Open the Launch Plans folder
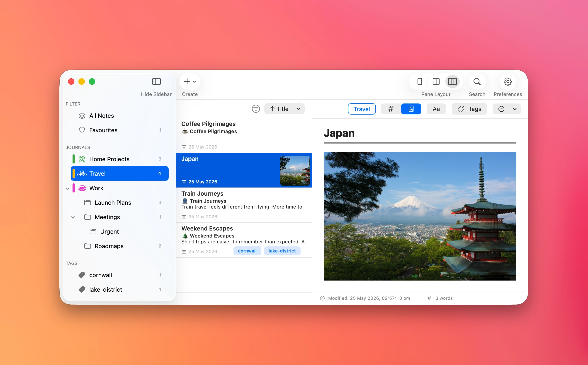Viewport: 588px width, 365px height. coord(120,202)
